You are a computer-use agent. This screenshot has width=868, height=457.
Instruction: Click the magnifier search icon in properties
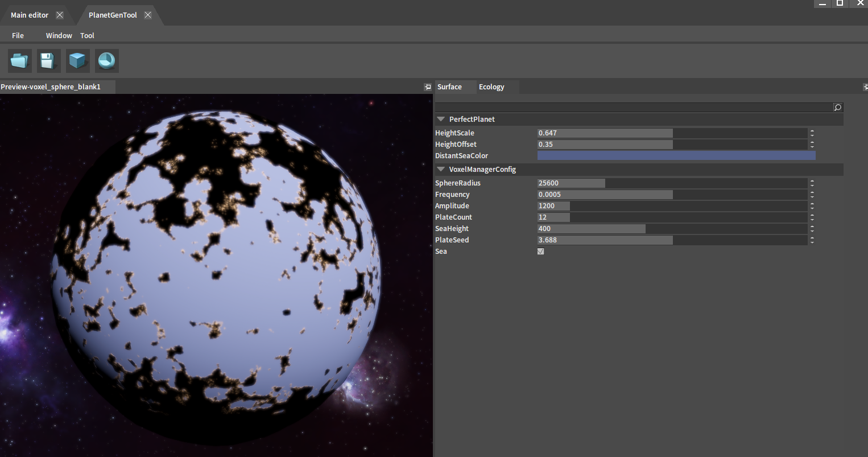pyautogui.click(x=837, y=108)
